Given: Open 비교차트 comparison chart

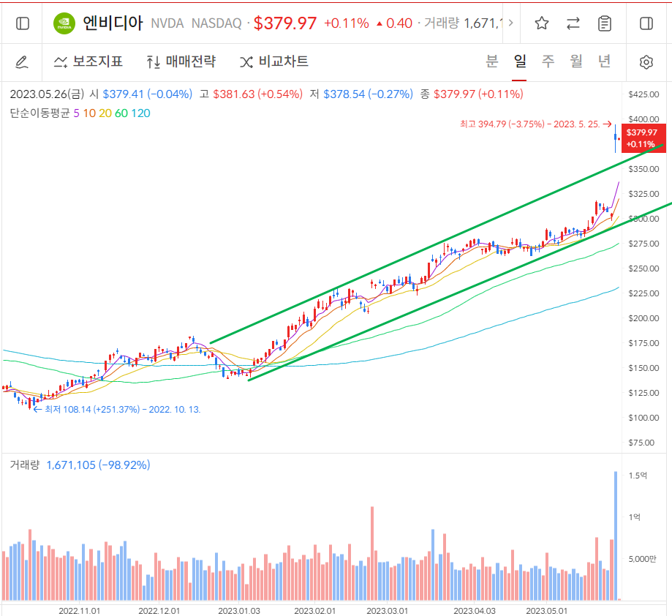Looking at the screenshot, I should (274, 61).
